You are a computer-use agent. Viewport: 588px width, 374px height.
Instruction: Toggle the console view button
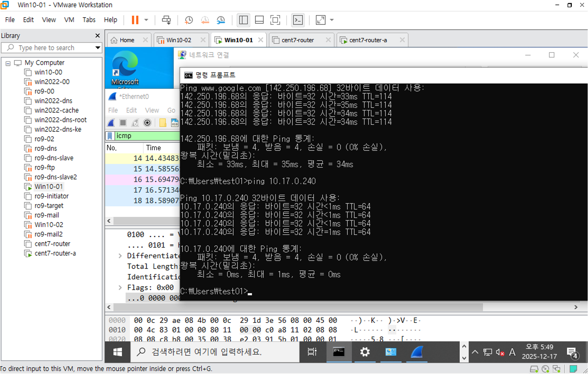[298, 20]
